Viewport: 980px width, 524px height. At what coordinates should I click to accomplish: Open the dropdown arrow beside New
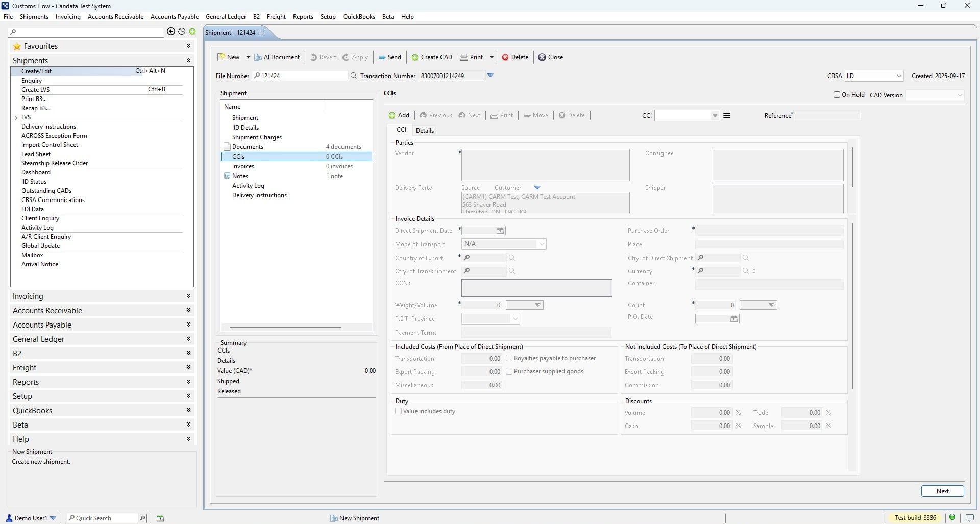pyautogui.click(x=248, y=57)
